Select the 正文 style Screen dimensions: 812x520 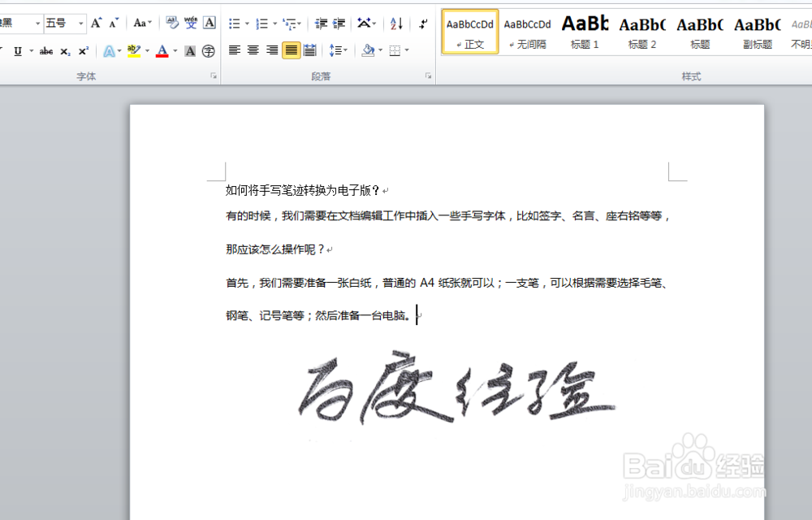[470, 32]
